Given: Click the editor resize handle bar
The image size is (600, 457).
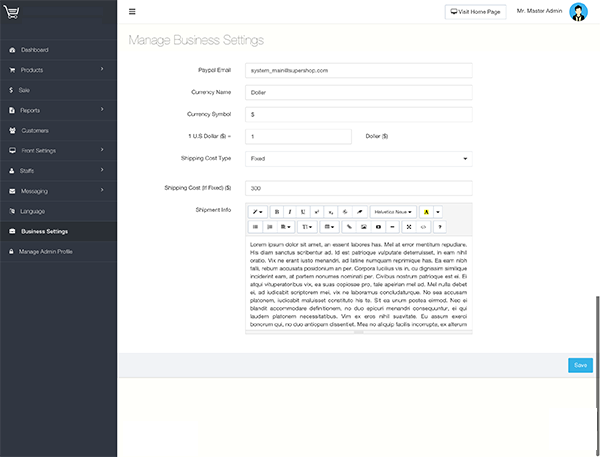Looking at the screenshot, I should pyautogui.click(x=359, y=332).
